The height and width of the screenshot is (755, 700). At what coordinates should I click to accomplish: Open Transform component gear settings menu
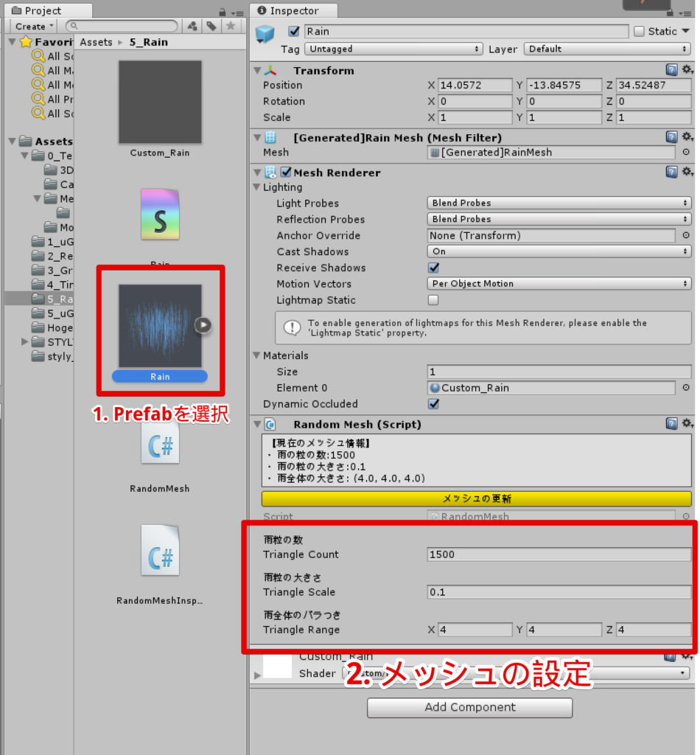(x=687, y=70)
